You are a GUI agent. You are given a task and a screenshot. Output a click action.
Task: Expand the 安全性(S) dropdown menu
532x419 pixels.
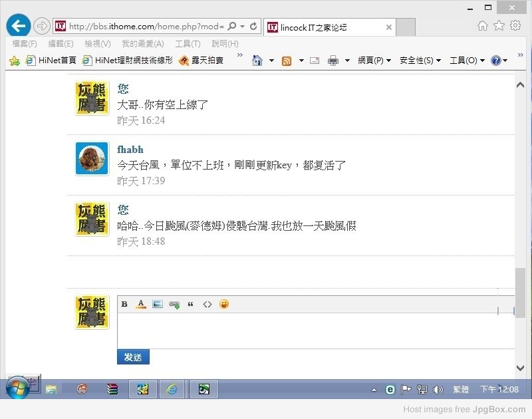pyautogui.click(x=420, y=61)
